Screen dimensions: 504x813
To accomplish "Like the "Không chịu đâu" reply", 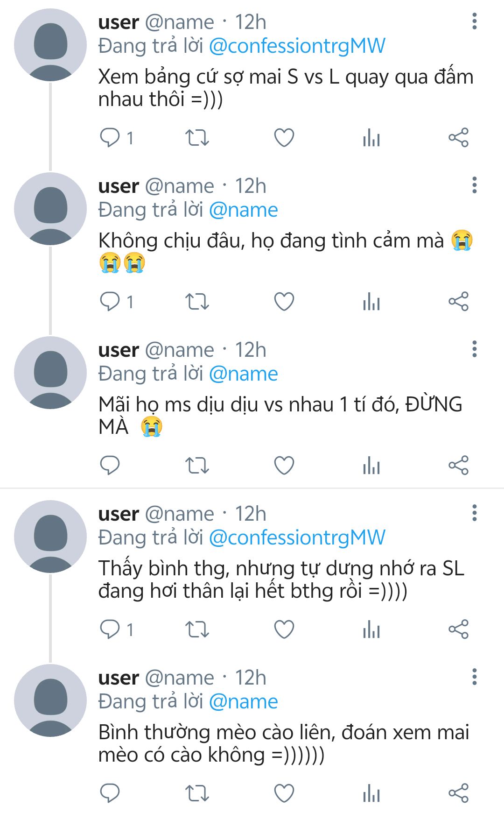I will point(284,302).
